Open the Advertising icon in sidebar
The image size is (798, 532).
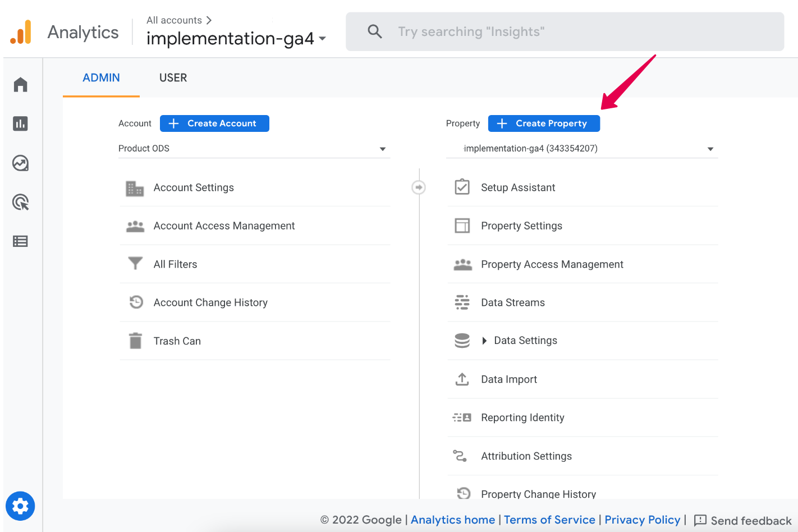point(21,202)
